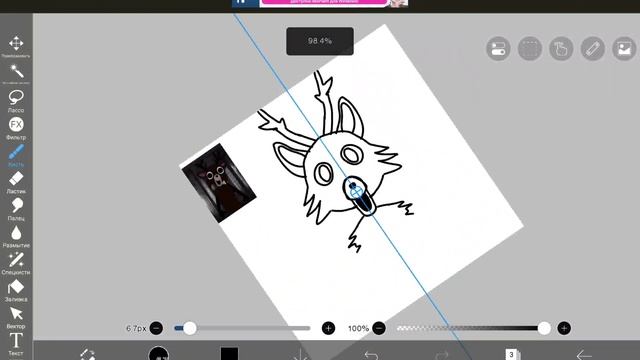Click the 100% opacity value label
The width and height of the screenshot is (640, 360).
pos(358,328)
